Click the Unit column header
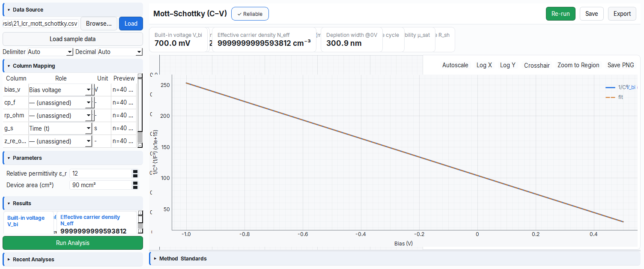 [103, 78]
